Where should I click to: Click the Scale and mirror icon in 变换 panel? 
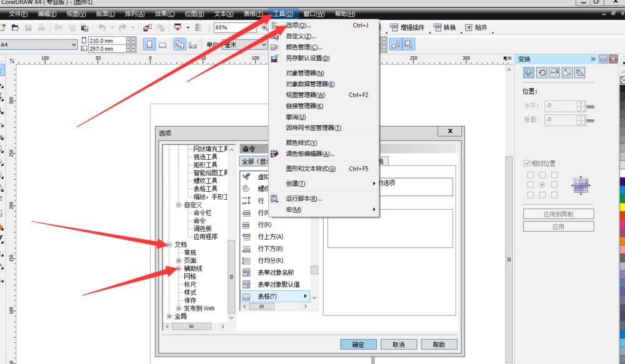click(x=554, y=72)
